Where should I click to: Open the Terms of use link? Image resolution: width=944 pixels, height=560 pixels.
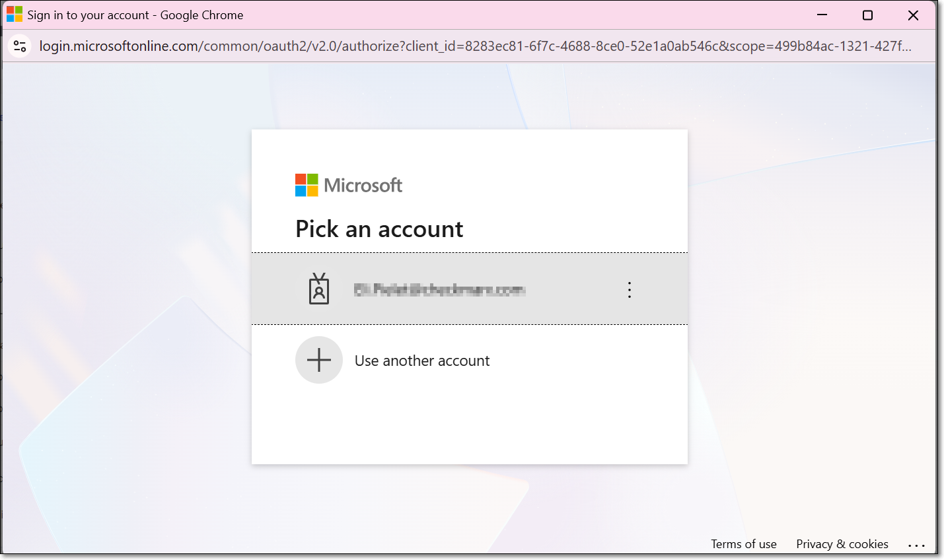(x=743, y=544)
